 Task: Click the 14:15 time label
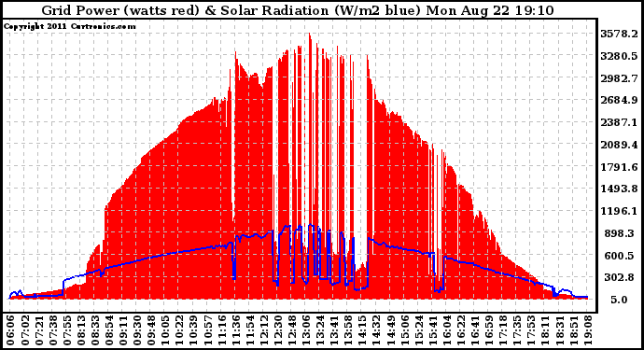(x=361, y=330)
